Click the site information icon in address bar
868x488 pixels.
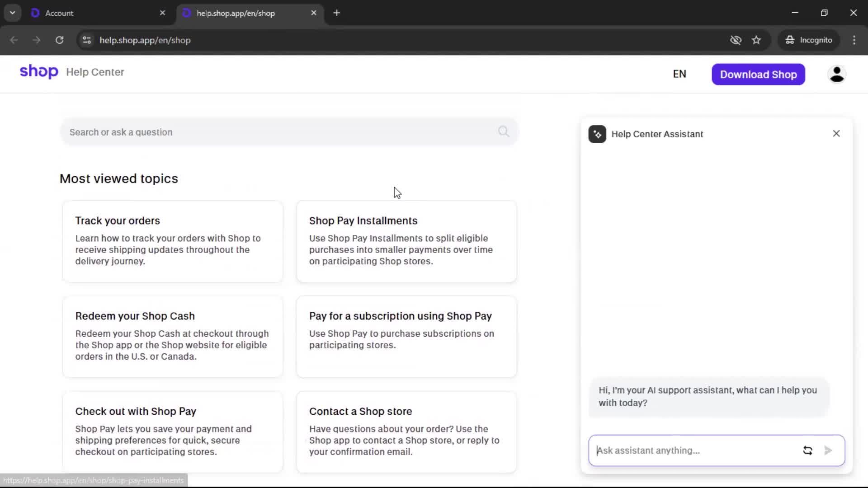(x=86, y=40)
